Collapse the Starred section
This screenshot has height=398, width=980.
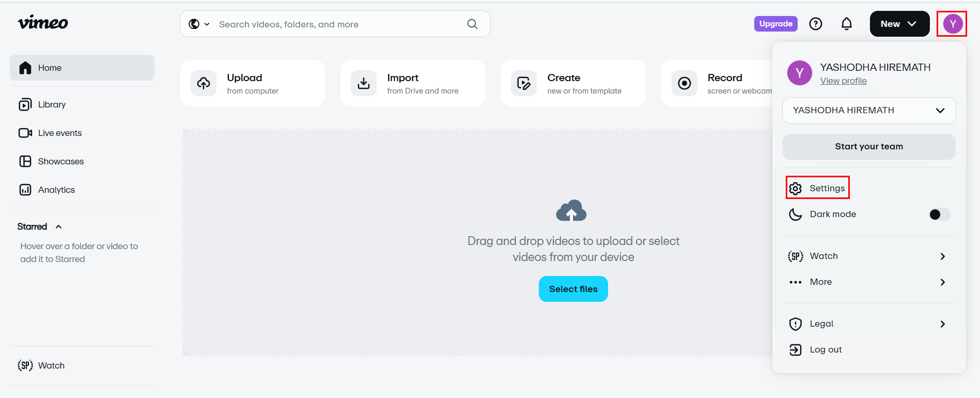[58, 227]
